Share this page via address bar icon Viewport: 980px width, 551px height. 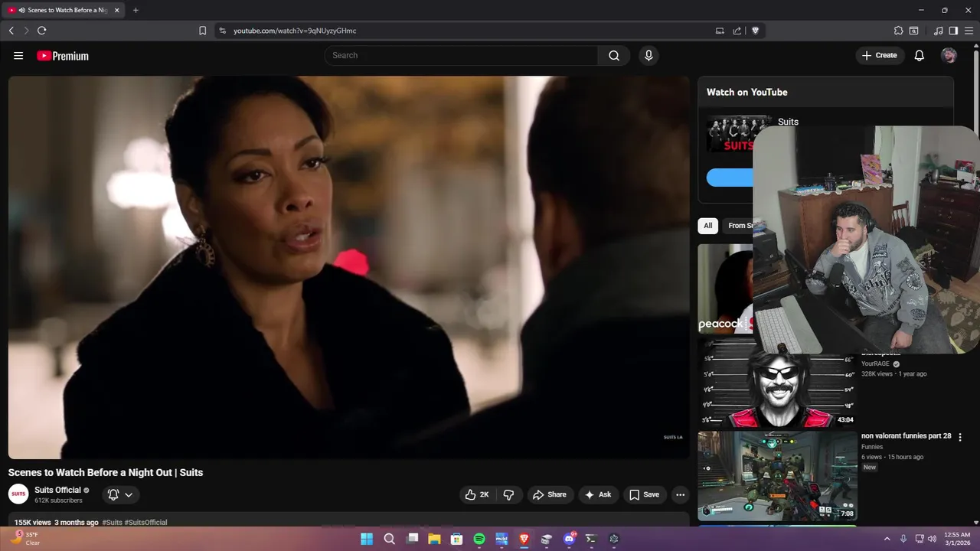click(x=737, y=31)
